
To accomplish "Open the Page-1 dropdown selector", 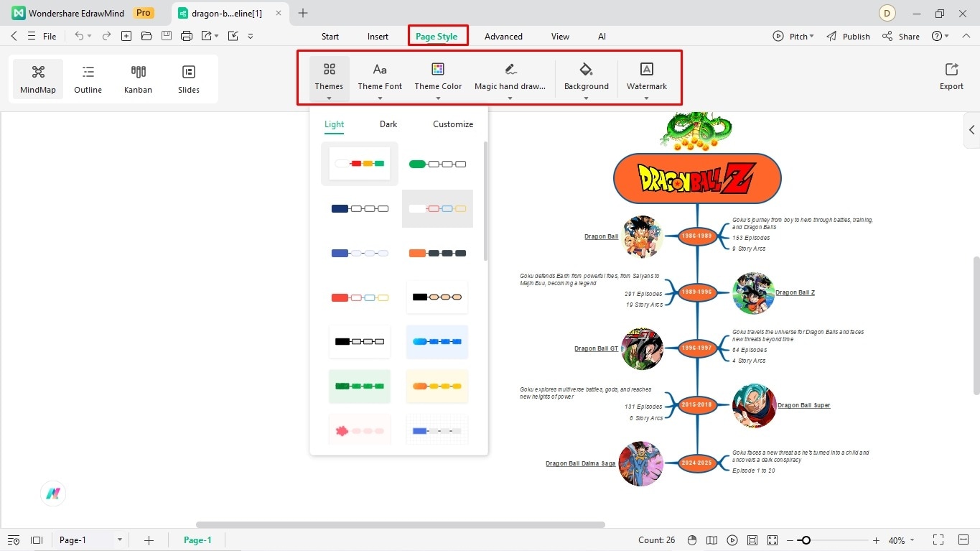I will pos(90,540).
